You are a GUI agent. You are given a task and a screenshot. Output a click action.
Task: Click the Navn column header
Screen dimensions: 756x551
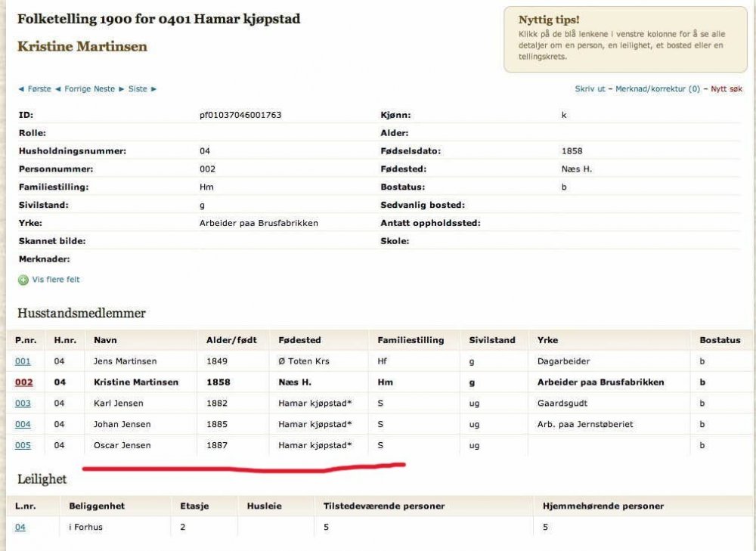(x=105, y=340)
